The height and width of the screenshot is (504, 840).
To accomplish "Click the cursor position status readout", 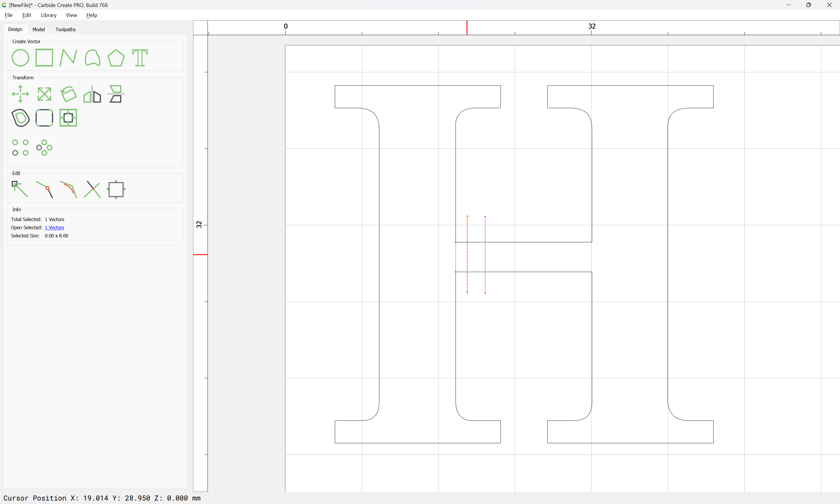I will tap(102, 498).
